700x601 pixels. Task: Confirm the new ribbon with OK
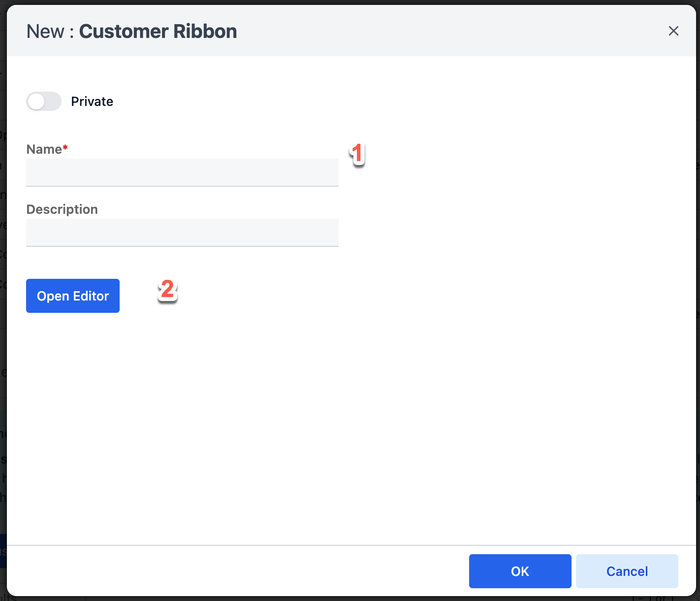point(520,571)
